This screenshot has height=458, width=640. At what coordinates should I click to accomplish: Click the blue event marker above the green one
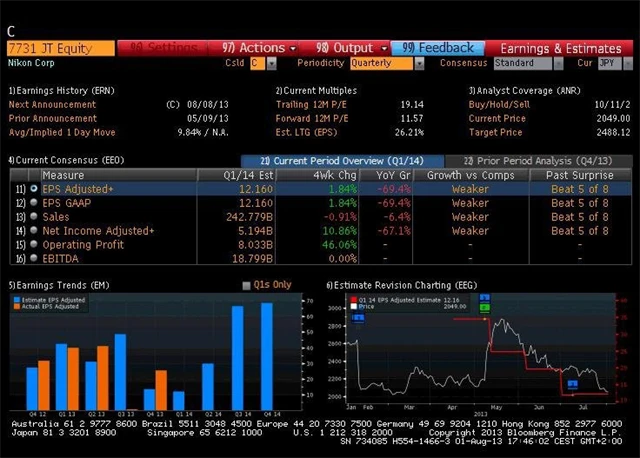click(x=484, y=298)
